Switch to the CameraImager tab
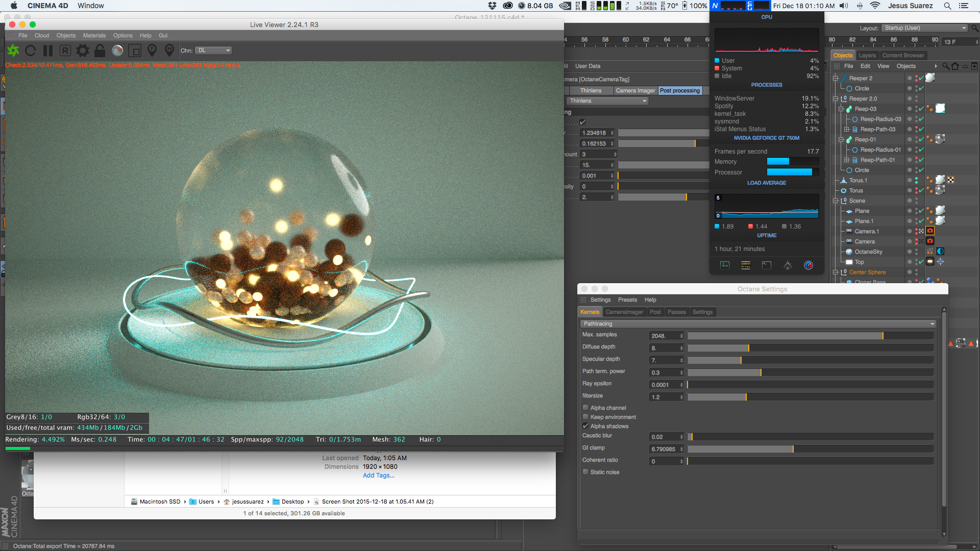Image resolution: width=980 pixels, height=551 pixels. pos(624,312)
